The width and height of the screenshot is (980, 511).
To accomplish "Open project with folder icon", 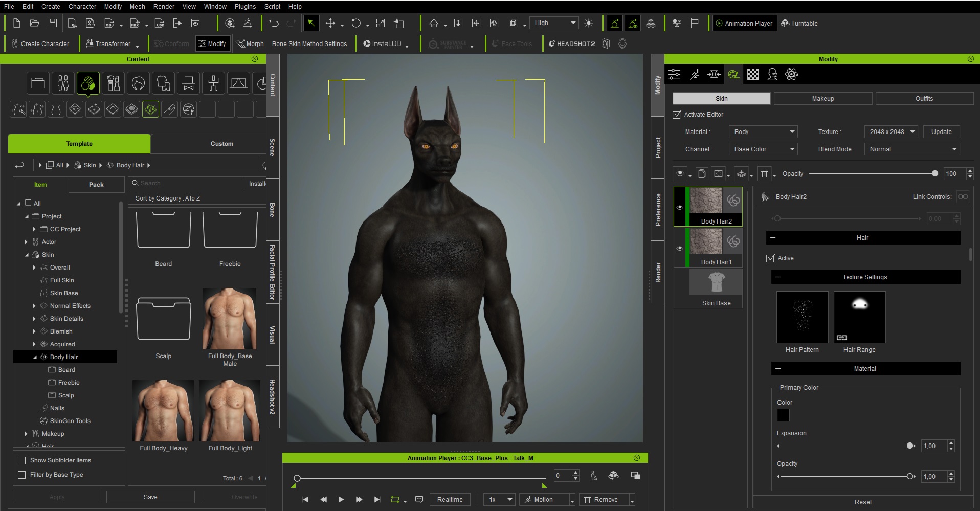I will point(34,23).
